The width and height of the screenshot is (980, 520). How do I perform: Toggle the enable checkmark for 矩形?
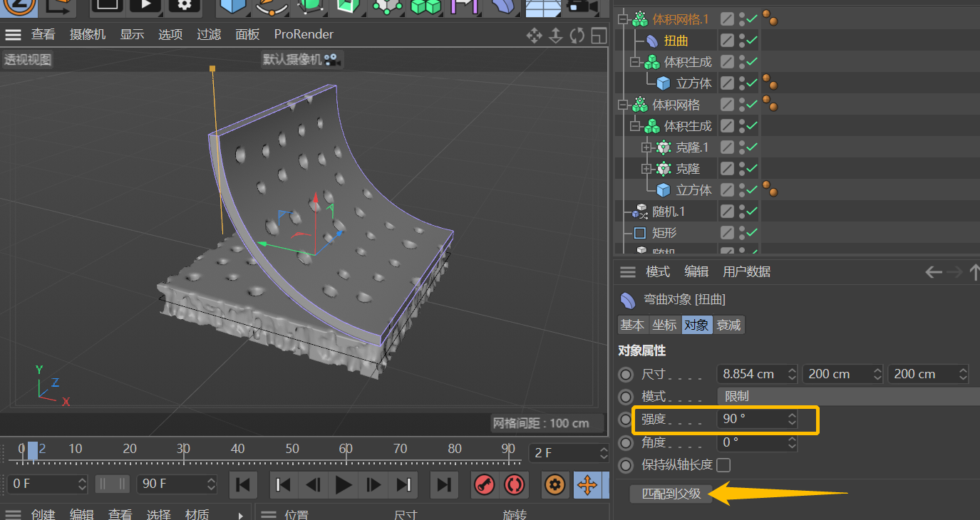pyautogui.click(x=753, y=233)
